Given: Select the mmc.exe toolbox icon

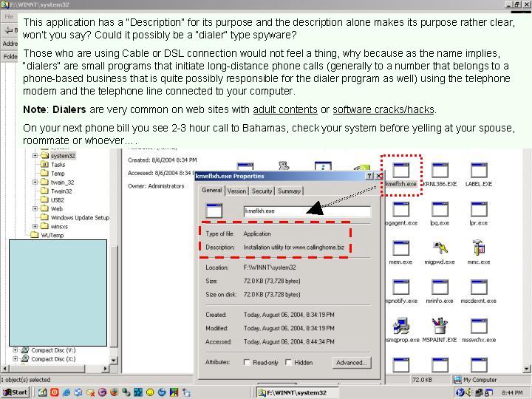Looking at the screenshot, I should pos(479,248).
